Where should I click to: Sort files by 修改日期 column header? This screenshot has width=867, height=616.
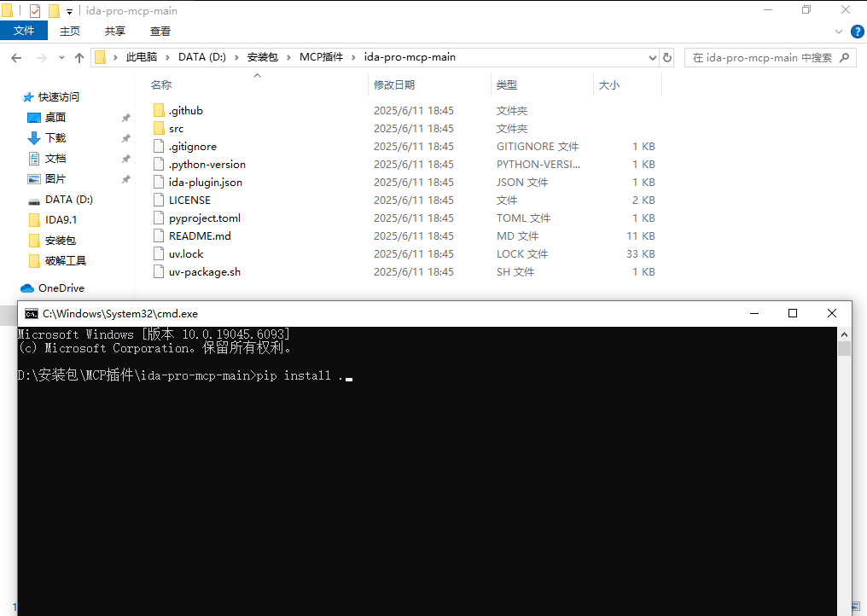coord(394,85)
